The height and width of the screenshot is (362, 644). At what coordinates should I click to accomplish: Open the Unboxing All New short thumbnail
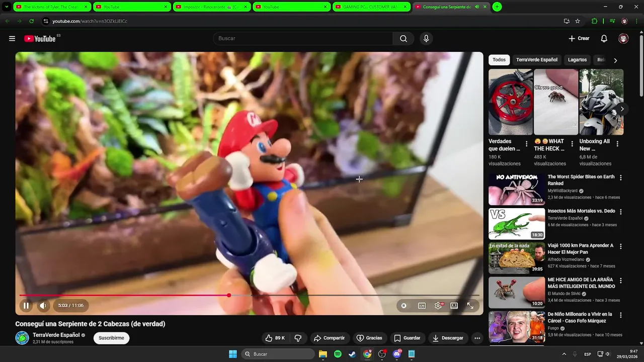(601, 102)
